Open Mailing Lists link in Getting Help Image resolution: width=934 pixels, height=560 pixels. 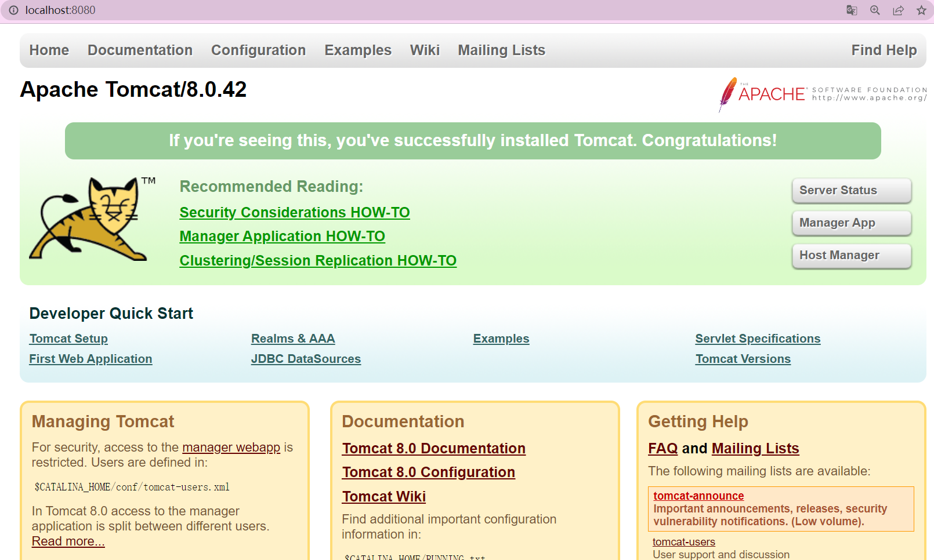(x=755, y=449)
